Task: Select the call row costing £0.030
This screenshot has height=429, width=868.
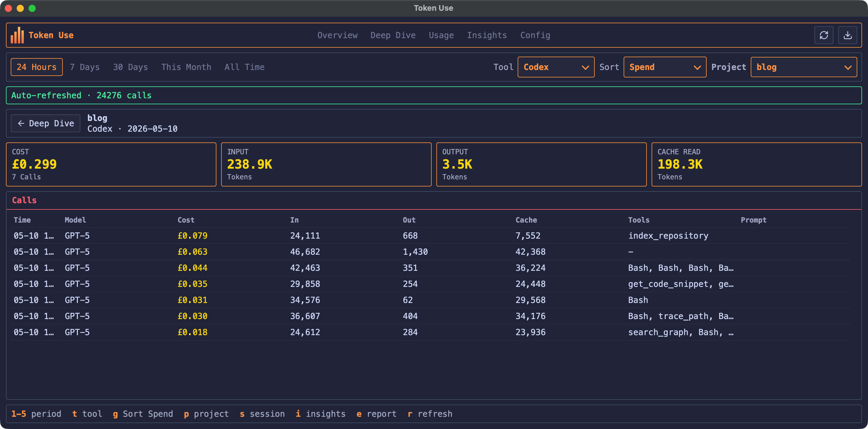Action: [430, 316]
